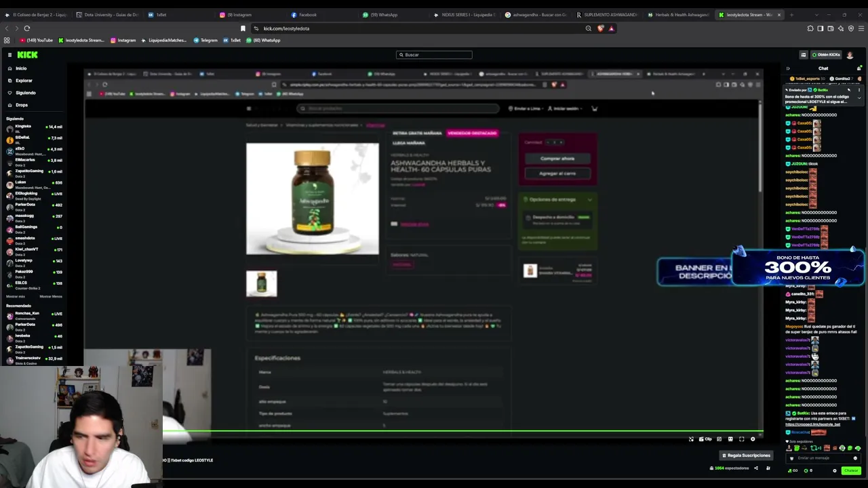The height and width of the screenshot is (488, 868).
Task: Open the cropped.link/leostyle_bet link in chat
Action: [x=813, y=424]
